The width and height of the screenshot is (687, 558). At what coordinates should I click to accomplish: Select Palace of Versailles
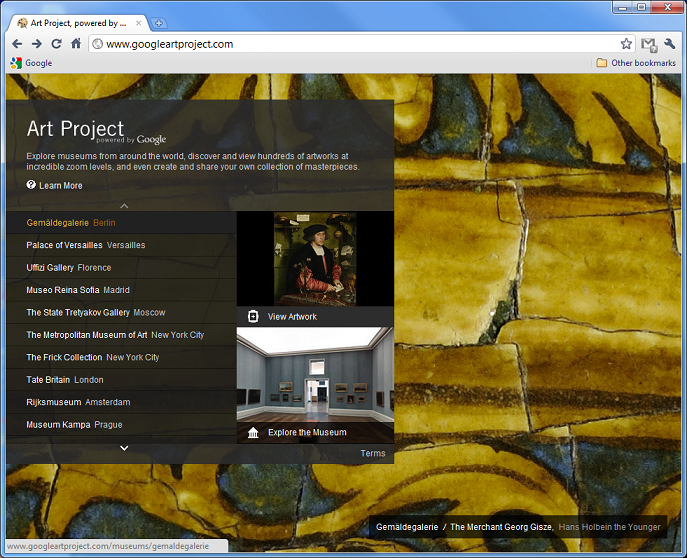pyautogui.click(x=121, y=245)
